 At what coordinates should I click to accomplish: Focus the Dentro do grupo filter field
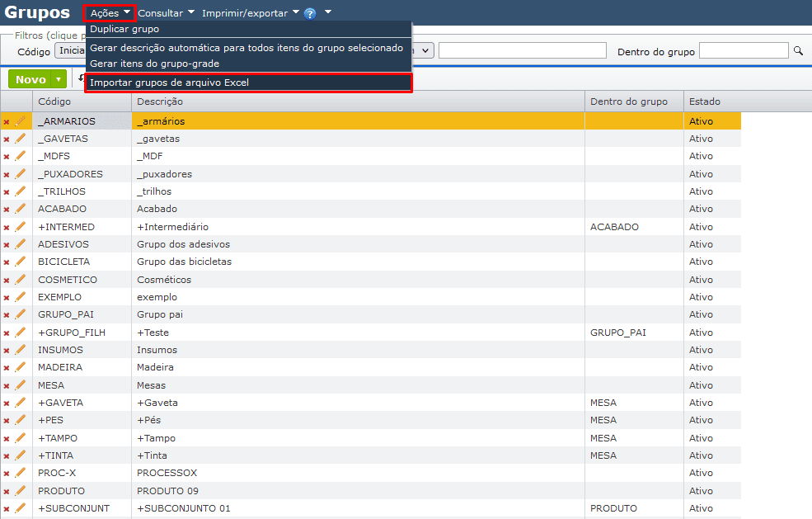(x=744, y=51)
